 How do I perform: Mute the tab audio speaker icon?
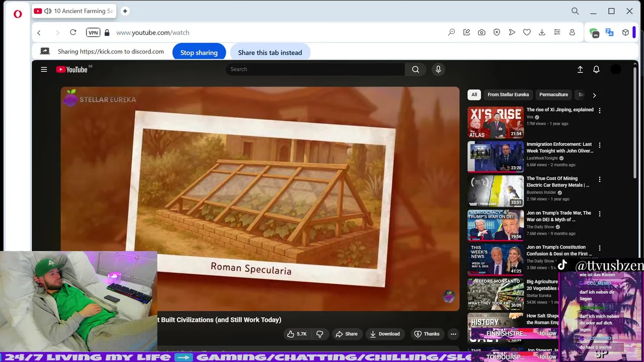[x=48, y=11]
